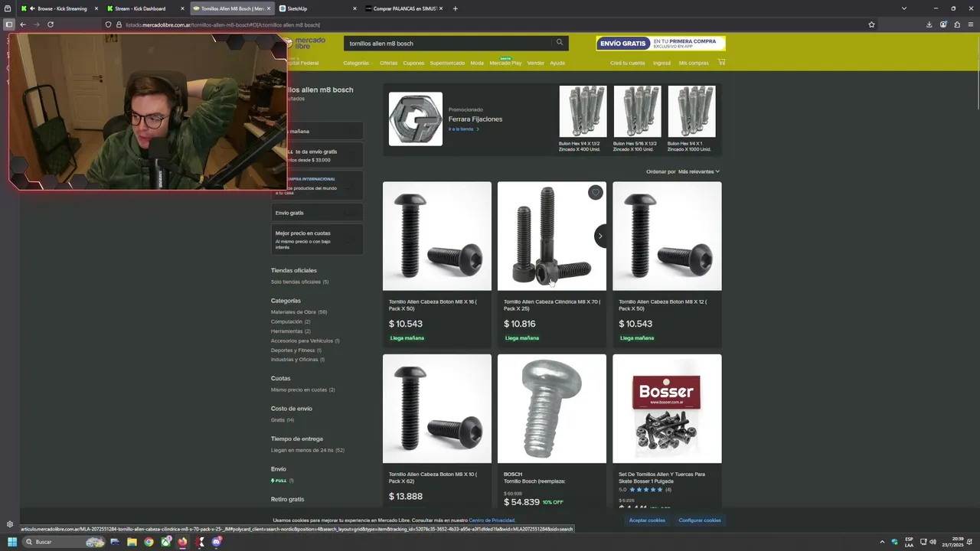Toggle the Compra Internacional filter
The height and width of the screenshot is (551, 980).
coord(318,184)
